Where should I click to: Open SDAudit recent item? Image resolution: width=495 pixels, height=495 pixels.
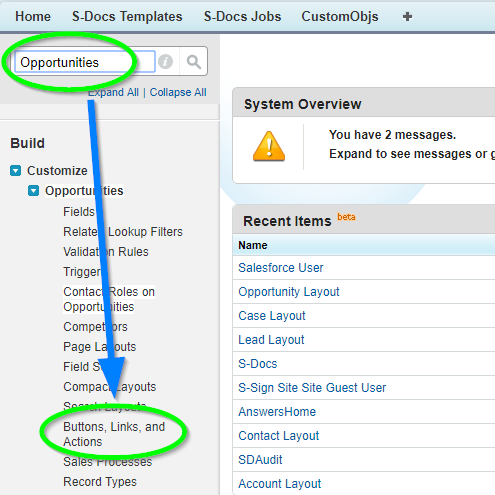260,460
